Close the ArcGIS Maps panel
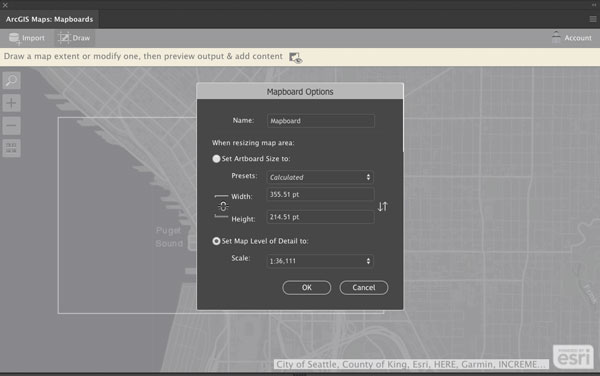 pos(5,5)
